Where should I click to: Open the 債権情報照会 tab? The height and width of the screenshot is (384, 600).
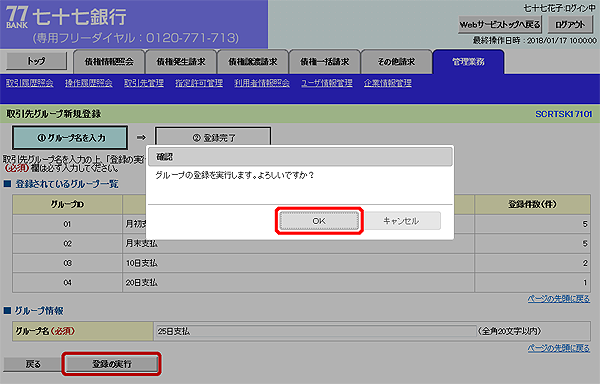click(x=109, y=62)
